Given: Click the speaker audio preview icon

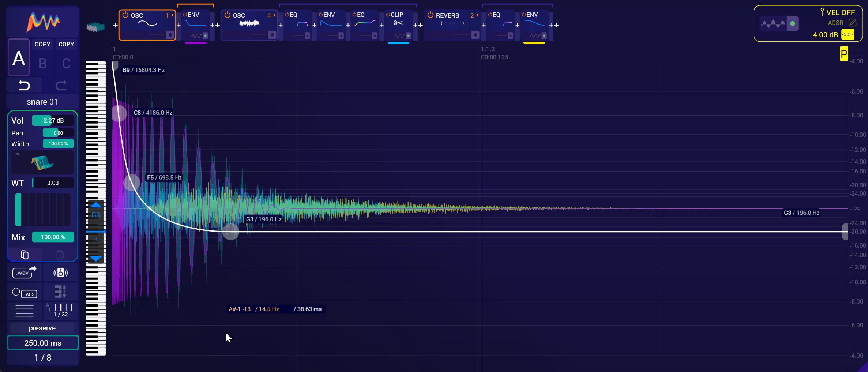Looking at the screenshot, I should 60,273.
